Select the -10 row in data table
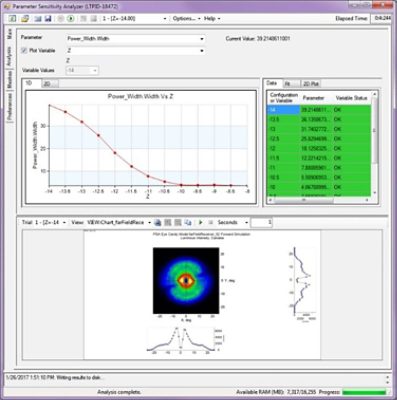397x400 pixels. [319, 187]
